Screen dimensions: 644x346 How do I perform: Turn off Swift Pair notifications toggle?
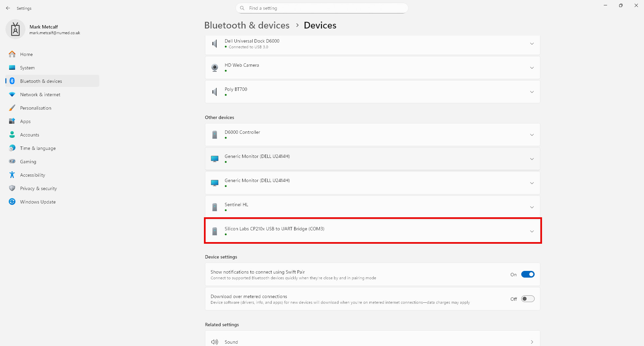click(528, 275)
